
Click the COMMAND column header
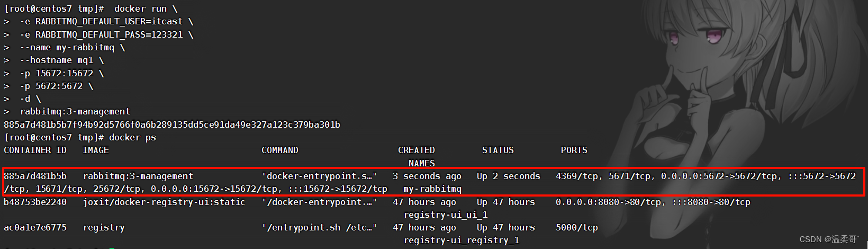280,150
